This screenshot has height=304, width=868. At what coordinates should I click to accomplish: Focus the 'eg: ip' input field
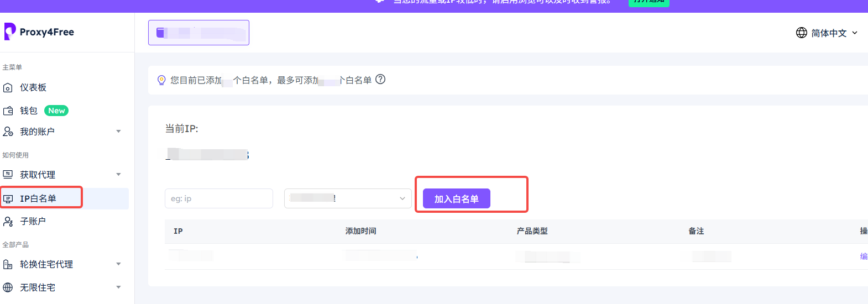(218, 198)
